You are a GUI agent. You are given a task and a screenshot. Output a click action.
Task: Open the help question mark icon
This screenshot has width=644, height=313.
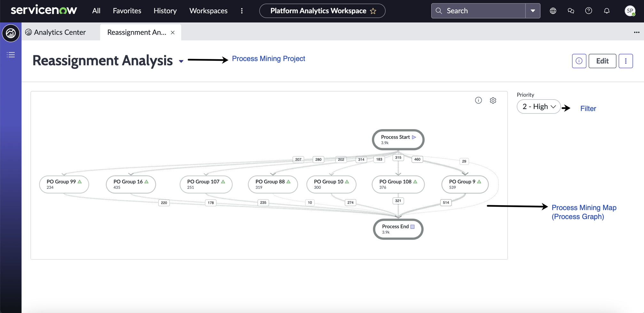[589, 11]
